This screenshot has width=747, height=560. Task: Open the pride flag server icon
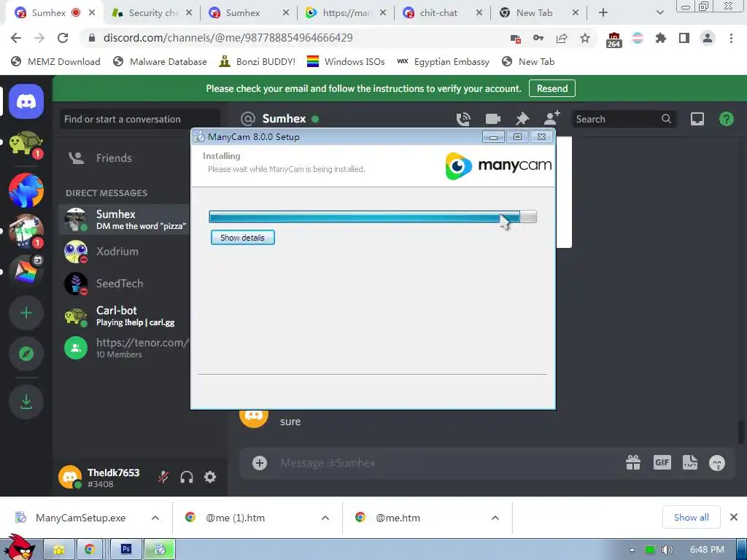[26, 271]
